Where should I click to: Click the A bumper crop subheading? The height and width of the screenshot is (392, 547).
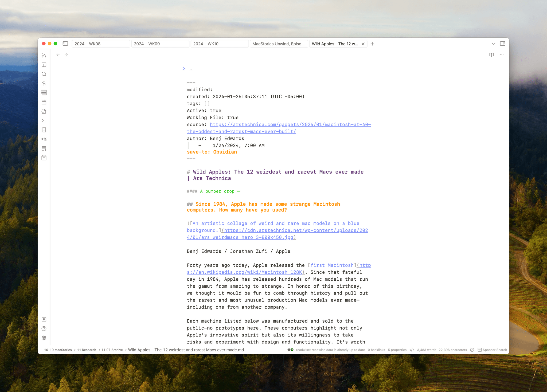pyautogui.click(x=220, y=191)
